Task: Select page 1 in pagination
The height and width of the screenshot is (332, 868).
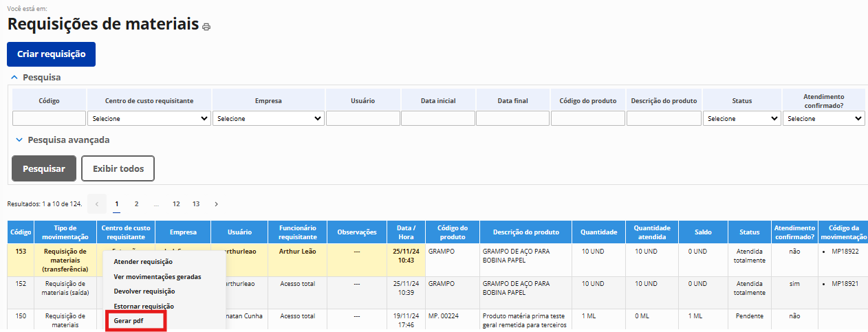Action: [x=117, y=204]
